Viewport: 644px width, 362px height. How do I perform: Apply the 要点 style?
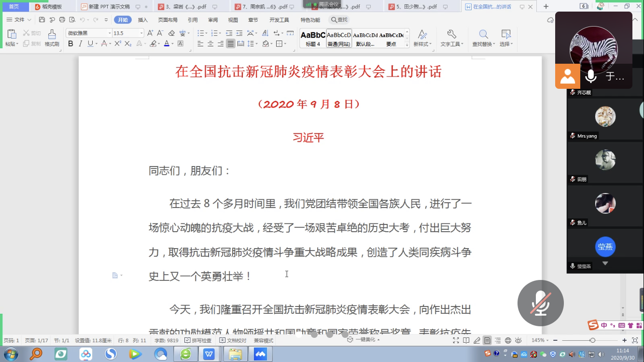coord(391,38)
